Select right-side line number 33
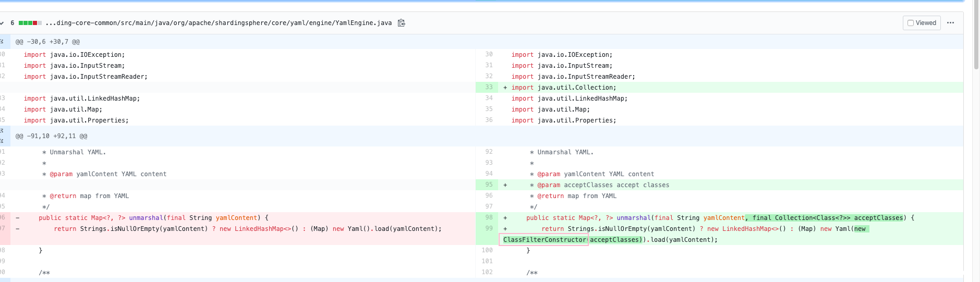The height and width of the screenshot is (282, 980). click(x=489, y=88)
